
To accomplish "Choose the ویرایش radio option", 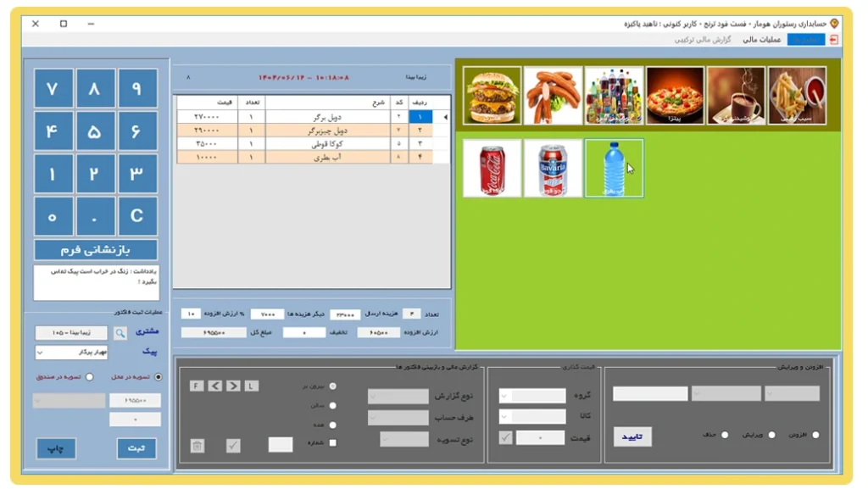I will pyautogui.click(x=771, y=435).
